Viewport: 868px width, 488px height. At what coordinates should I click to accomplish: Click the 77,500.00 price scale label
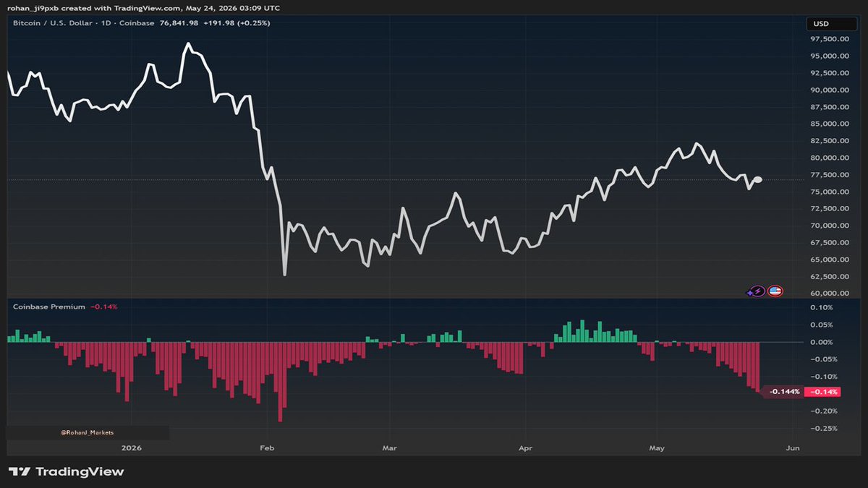click(x=828, y=175)
